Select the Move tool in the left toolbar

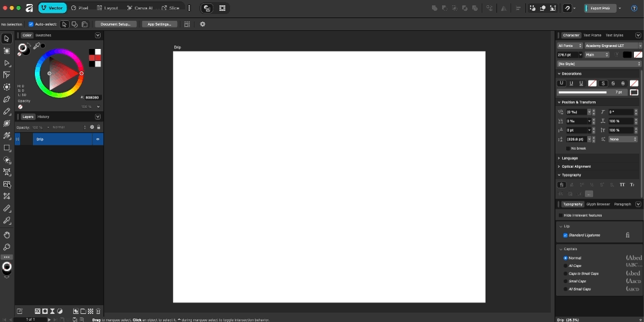click(7, 39)
